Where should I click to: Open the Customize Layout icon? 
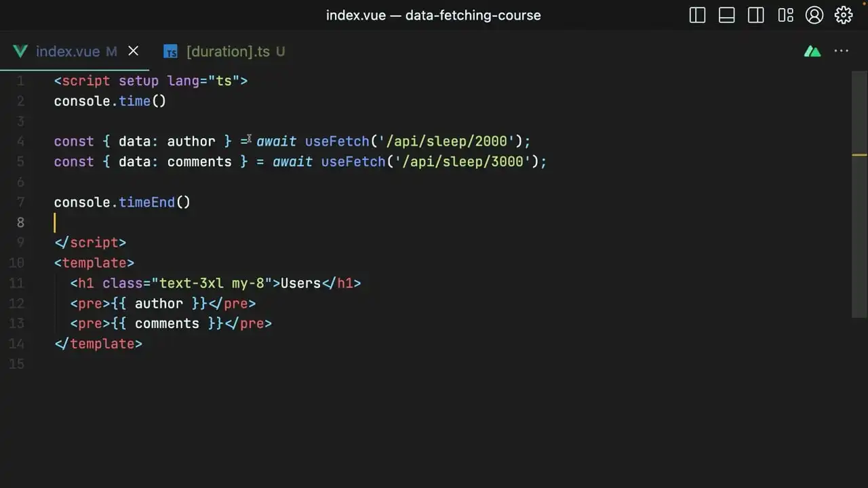[785, 15]
